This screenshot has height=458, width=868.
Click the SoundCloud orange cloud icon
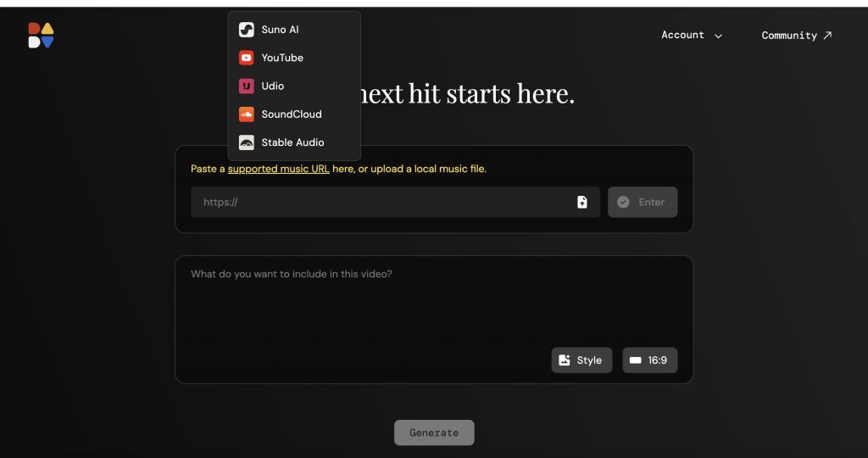click(247, 114)
